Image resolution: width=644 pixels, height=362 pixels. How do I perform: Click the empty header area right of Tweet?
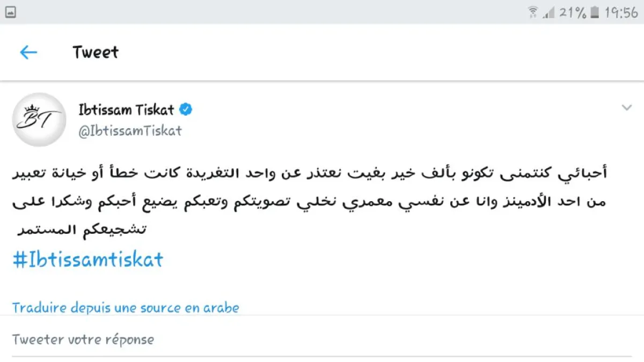pyautogui.click(x=376, y=53)
